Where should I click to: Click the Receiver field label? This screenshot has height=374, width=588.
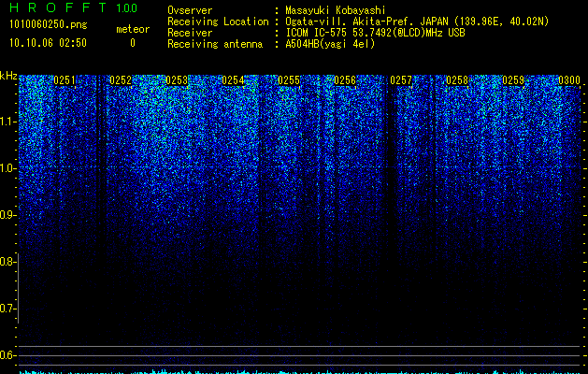coord(190,33)
